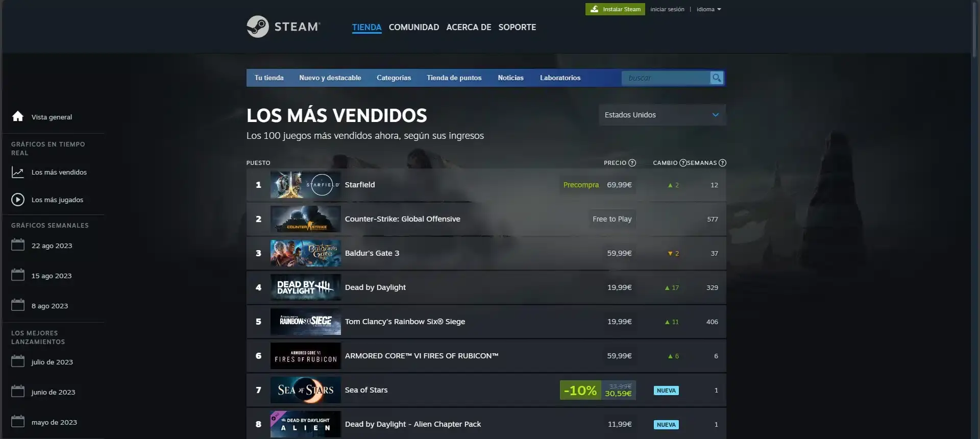Open the Baldur's Gate 3 thumbnail
The image size is (980, 439).
coord(305,253)
